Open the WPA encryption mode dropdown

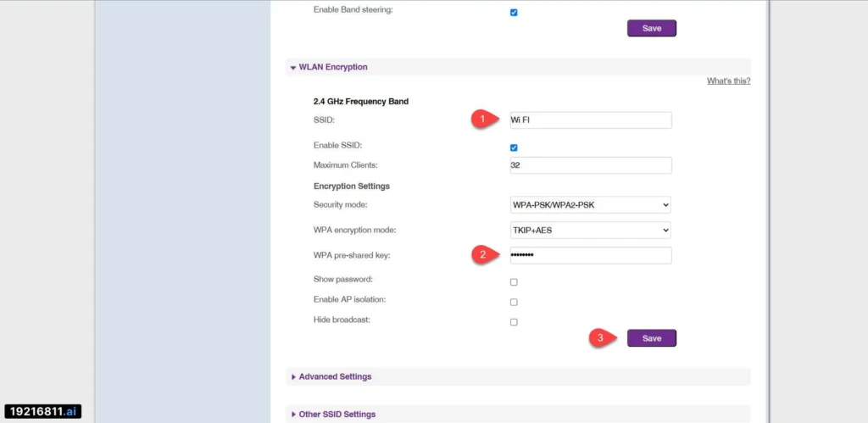[x=591, y=231]
